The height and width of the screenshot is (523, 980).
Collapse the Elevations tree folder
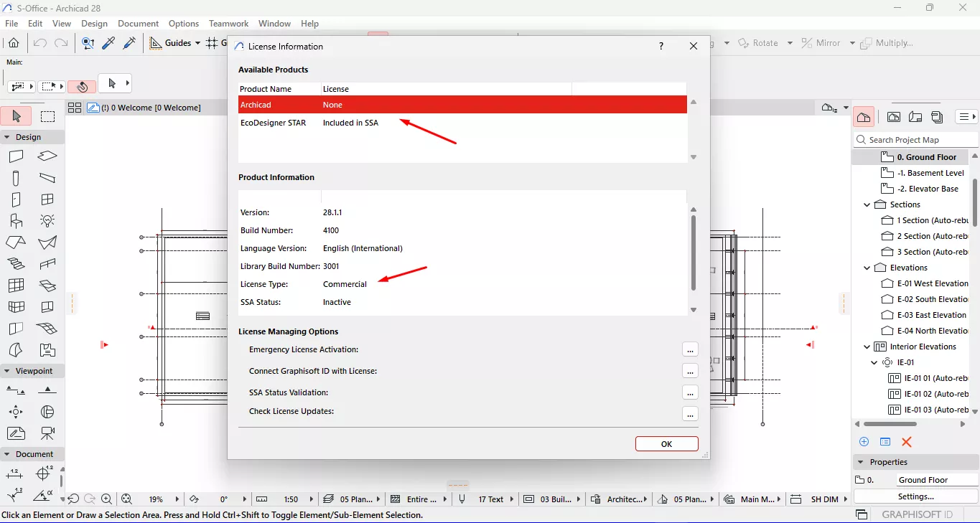[867, 268]
